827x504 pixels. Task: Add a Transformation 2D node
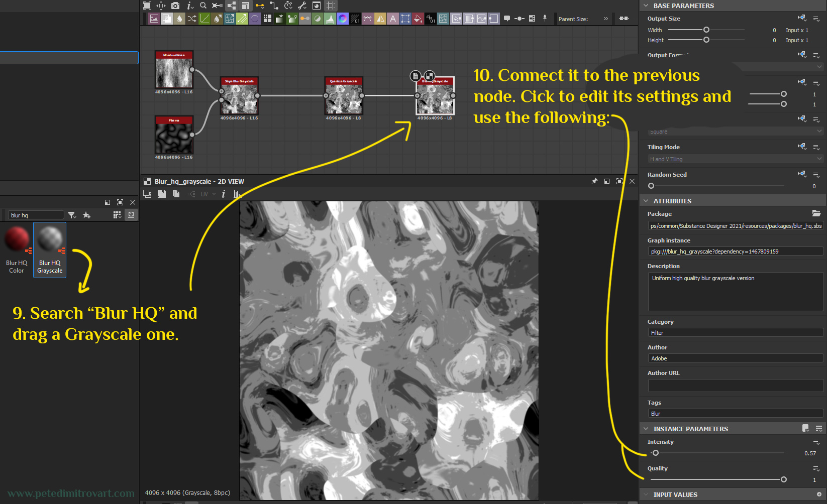(405, 19)
